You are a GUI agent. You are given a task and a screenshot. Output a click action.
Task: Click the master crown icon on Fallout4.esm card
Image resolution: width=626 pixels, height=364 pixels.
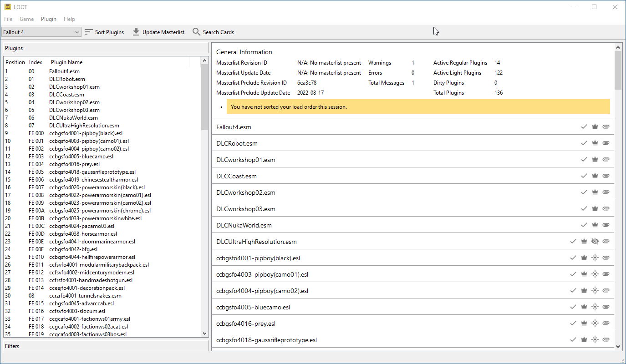[x=595, y=127]
